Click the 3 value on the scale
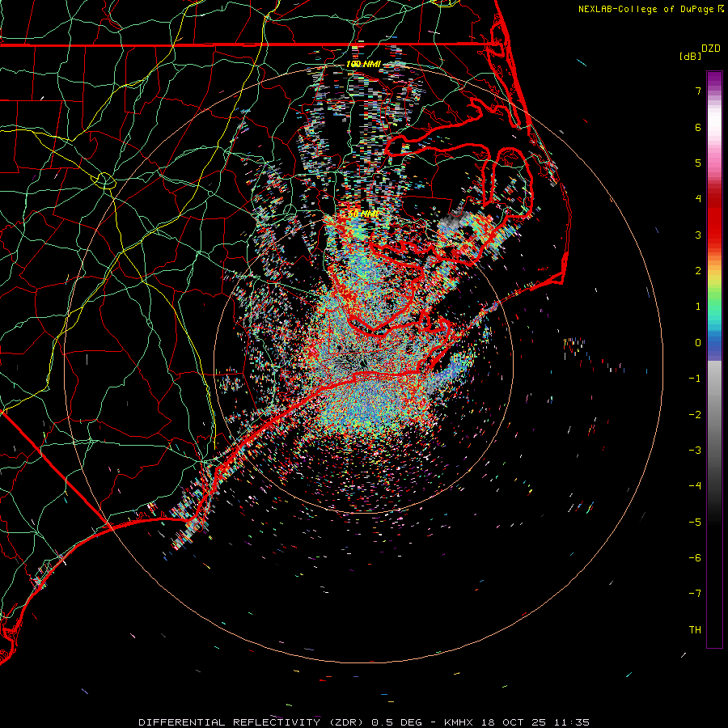Viewport: 728px width, 728px height. coord(698,235)
